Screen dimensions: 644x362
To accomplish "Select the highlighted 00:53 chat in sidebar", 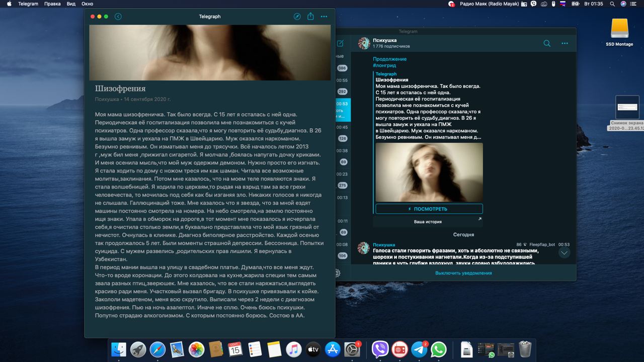I will click(x=342, y=110).
